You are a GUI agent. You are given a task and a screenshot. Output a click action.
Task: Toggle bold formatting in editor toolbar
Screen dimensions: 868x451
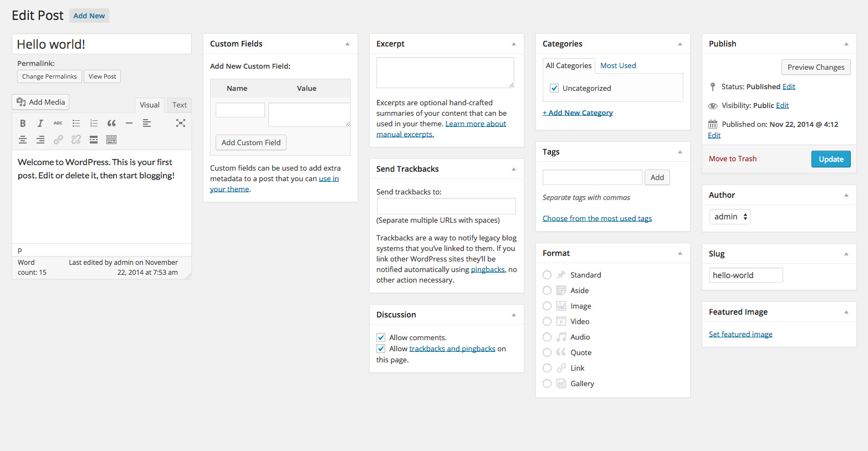coord(23,123)
